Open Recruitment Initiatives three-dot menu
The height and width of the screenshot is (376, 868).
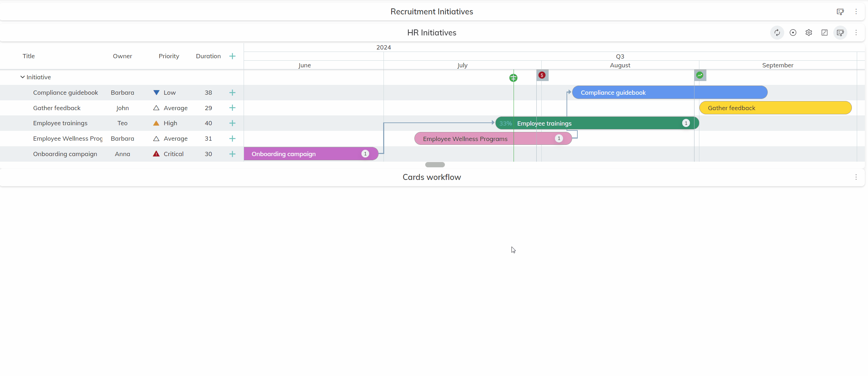click(856, 12)
